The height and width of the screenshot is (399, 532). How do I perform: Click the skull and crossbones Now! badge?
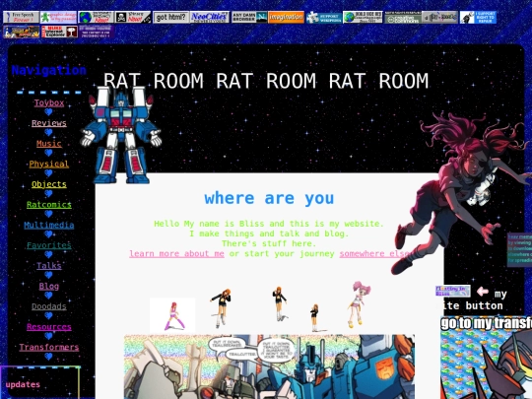click(x=133, y=17)
